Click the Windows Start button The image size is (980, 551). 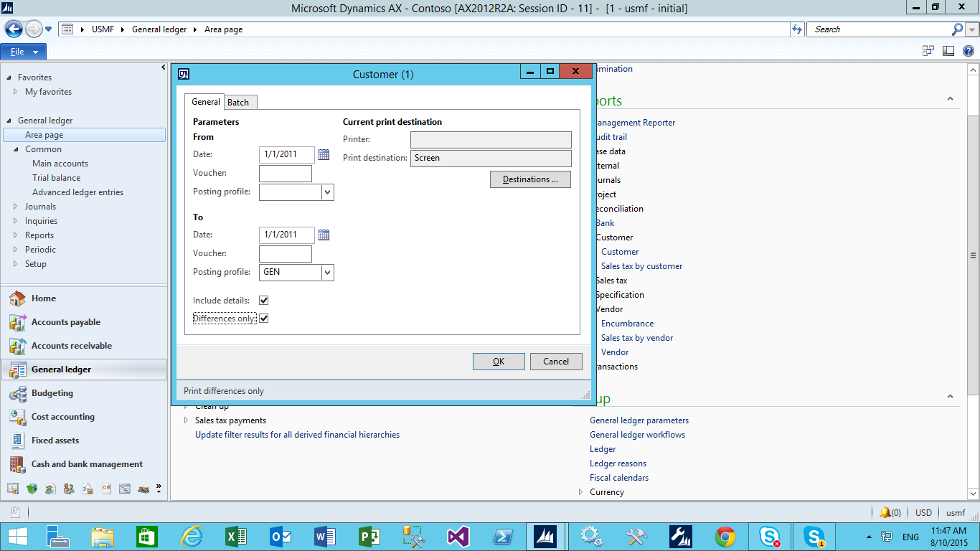pos(18,537)
